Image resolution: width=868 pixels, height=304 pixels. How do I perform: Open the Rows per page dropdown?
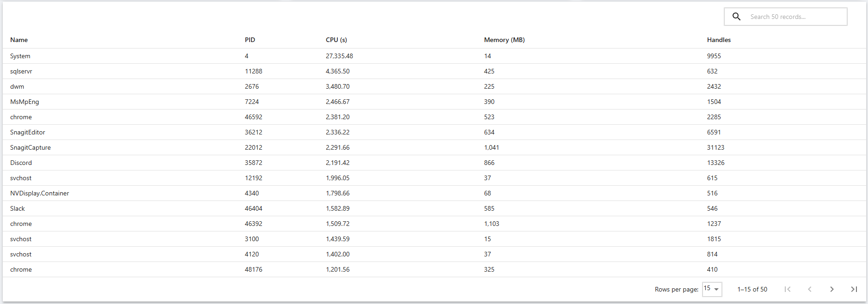click(712, 289)
